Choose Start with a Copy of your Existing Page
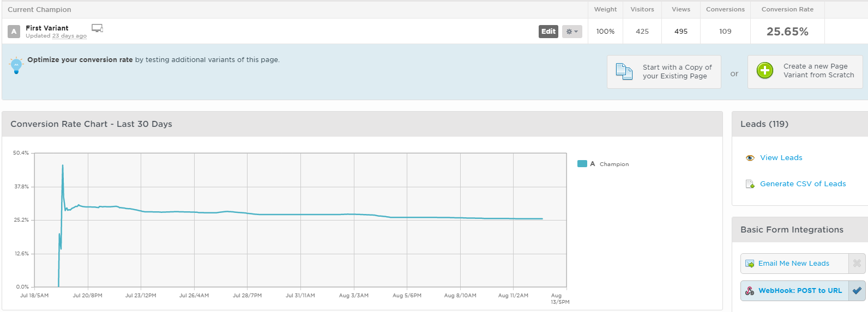The image size is (868, 312). point(664,72)
